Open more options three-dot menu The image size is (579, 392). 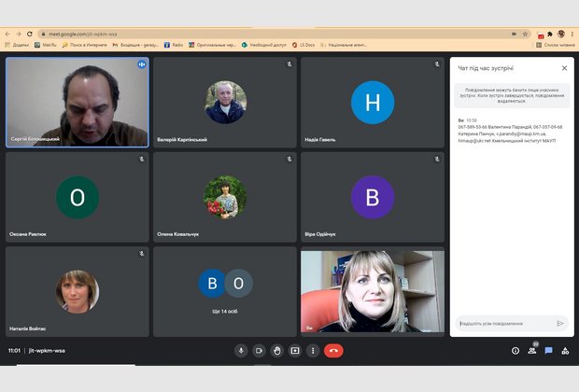312,351
